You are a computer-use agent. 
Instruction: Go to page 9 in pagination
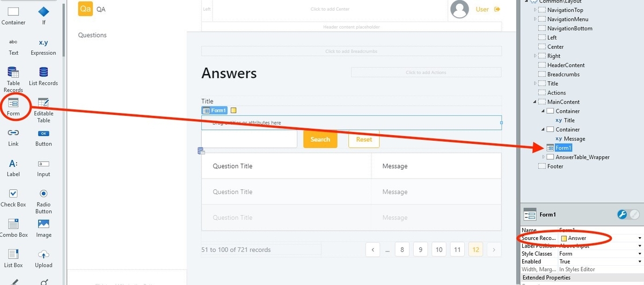[x=420, y=249]
